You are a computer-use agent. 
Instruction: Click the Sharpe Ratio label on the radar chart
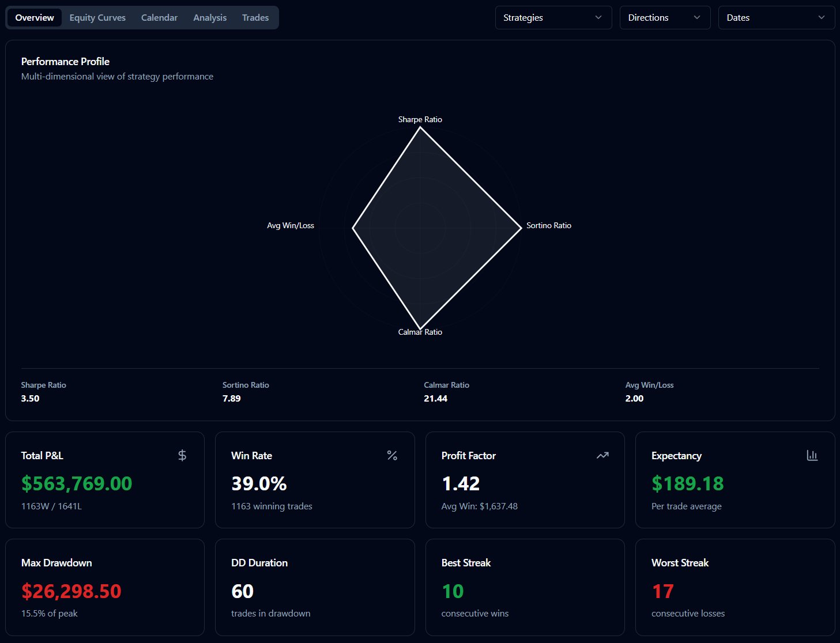point(420,119)
